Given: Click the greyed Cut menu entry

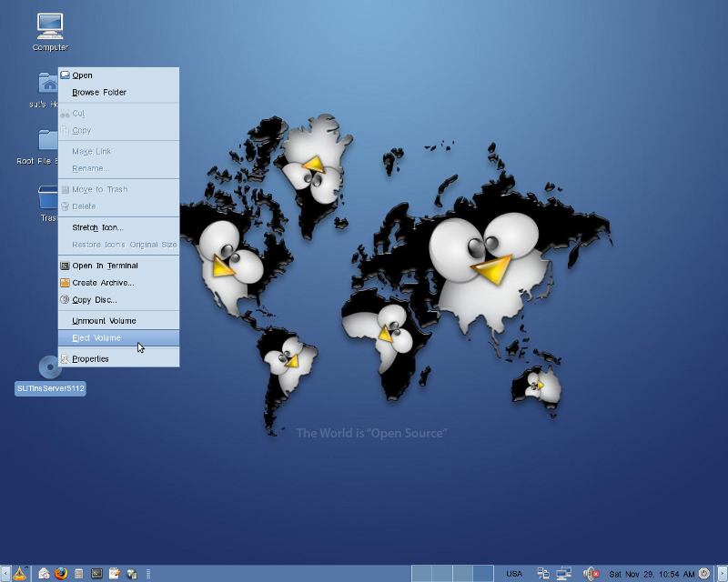Looking at the screenshot, I should (119, 114).
